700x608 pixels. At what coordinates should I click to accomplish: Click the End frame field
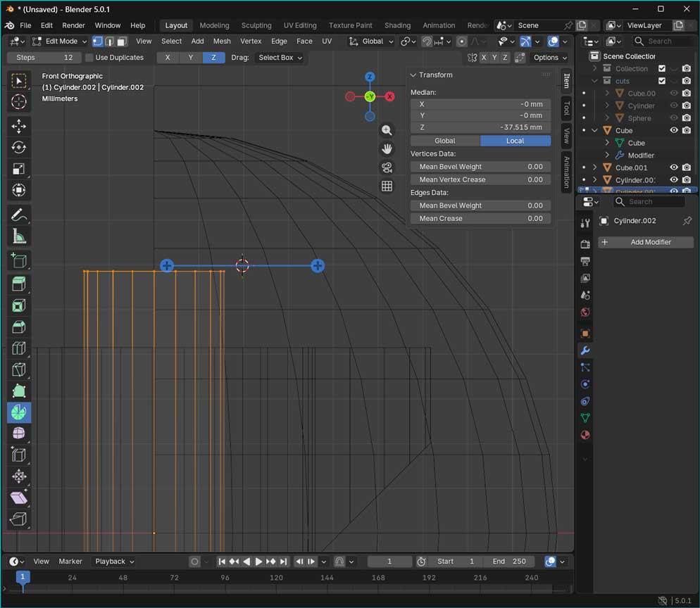tap(509, 562)
